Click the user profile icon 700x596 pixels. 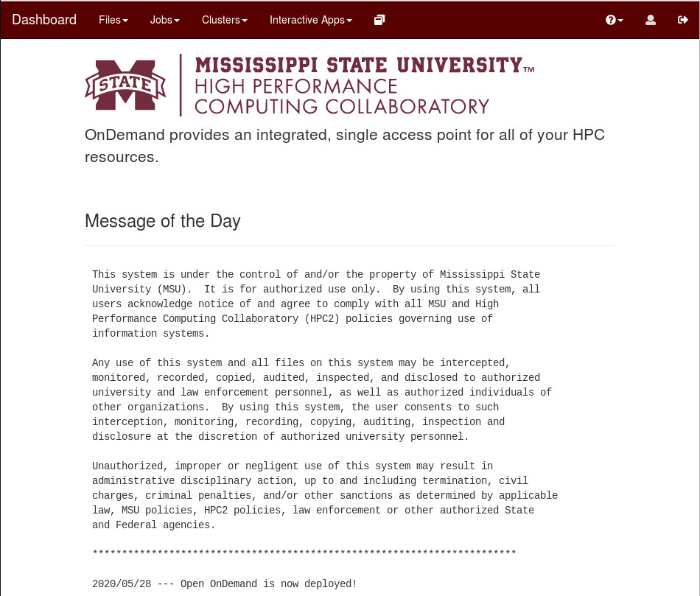point(651,20)
